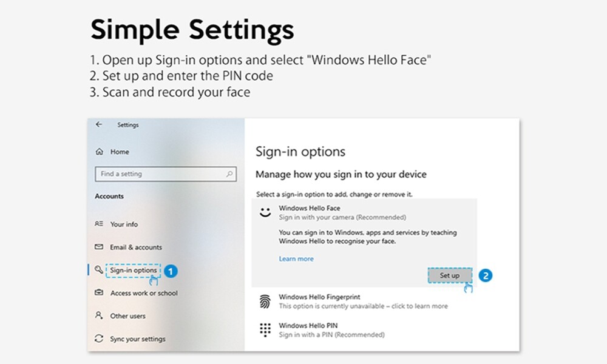This screenshot has height=364, width=607.
Task: Click the Windows Hello Face smiley icon
Action: (x=264, y=212)
